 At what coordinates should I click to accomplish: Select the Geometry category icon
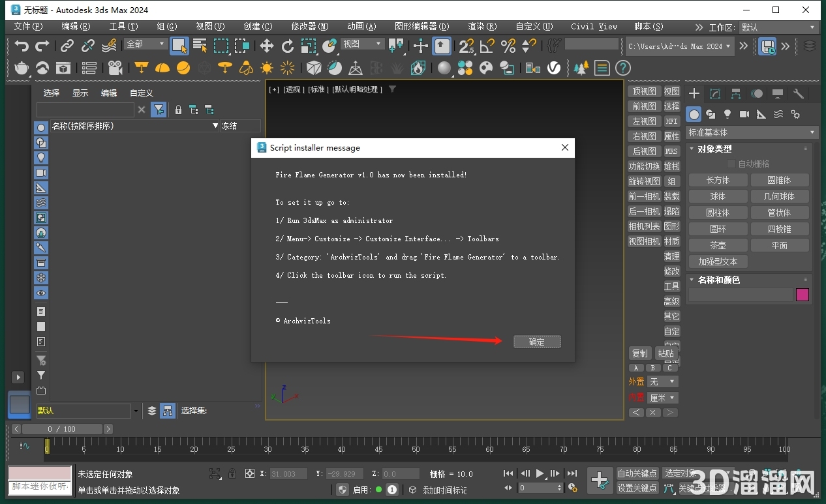tap(694, 115)
